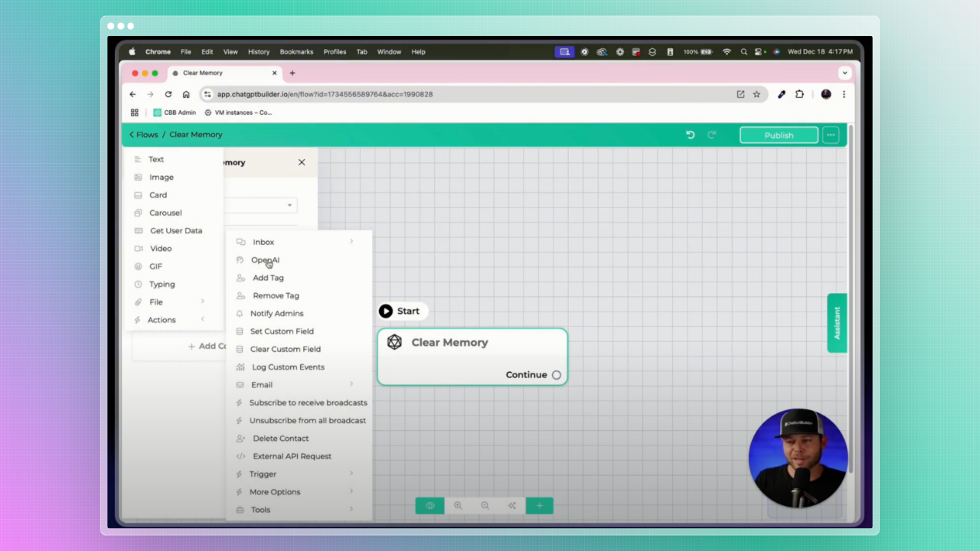Toggle the eye preview icon in the canvas toolbar
The image size is (980, 551).
click(x=430, y=506)
